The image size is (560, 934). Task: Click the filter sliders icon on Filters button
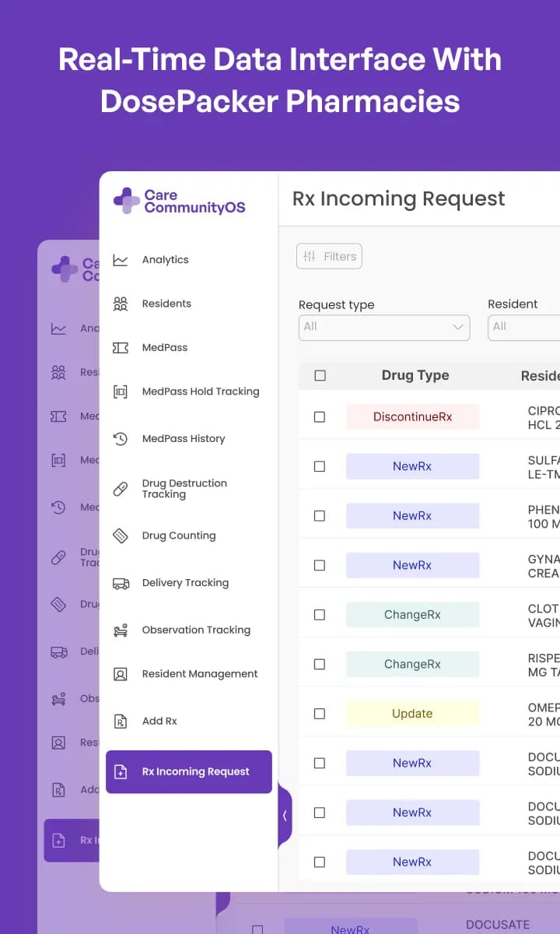[x=310, y=257]
